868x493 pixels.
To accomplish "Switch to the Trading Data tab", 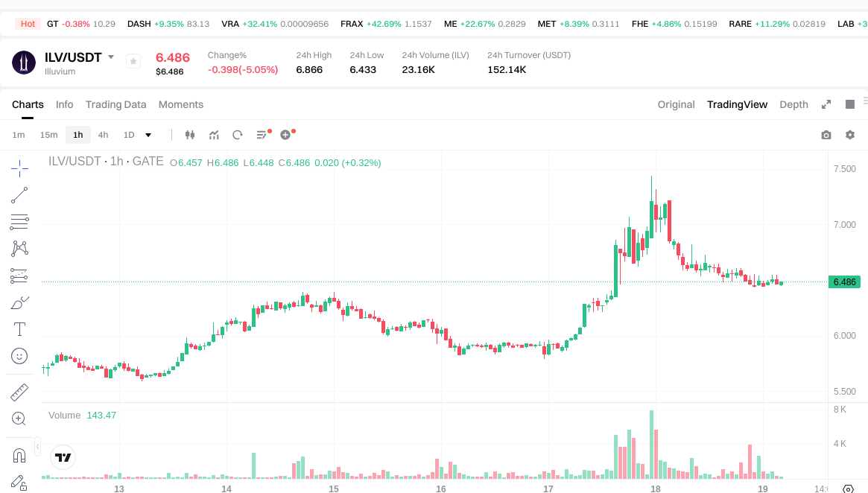I will (115, 104).
